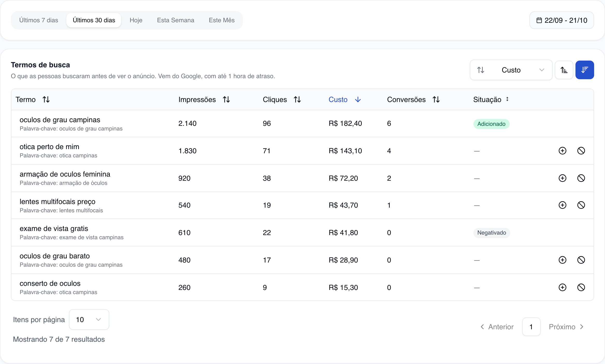Negate the 'conserto de oculos' term
Image resolution: width=605 pixels, height=364 pixels.
[x=581, y=287]
